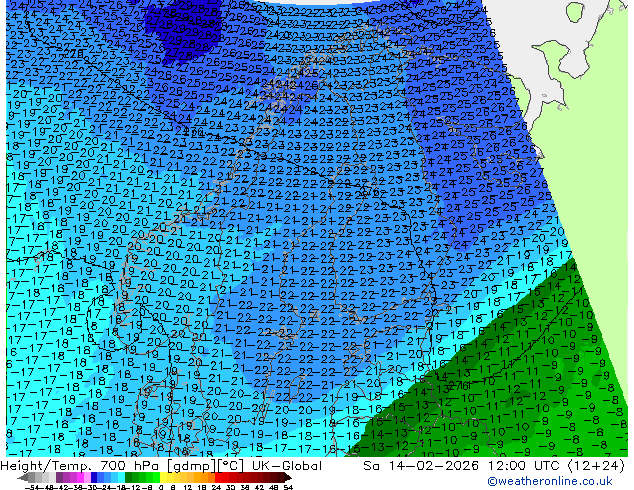Click the gray left arrow end of color scale

pos(22,478)
